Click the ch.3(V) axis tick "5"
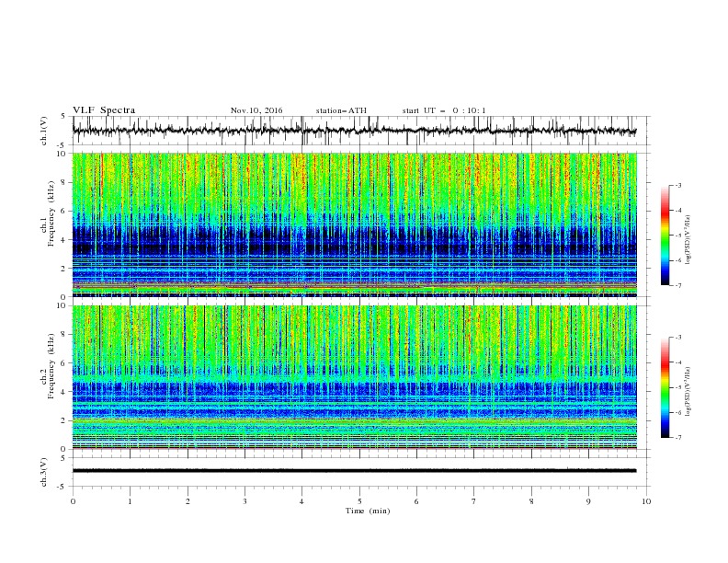Image resolution: width=728 pixels, height=563 pixels. tap(63, 458)
